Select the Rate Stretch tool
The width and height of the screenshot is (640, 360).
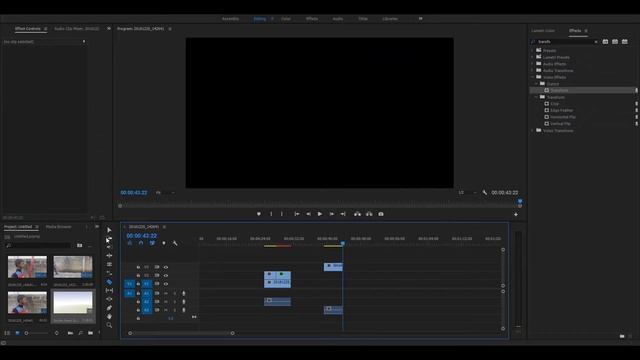(x=109, y=264)
